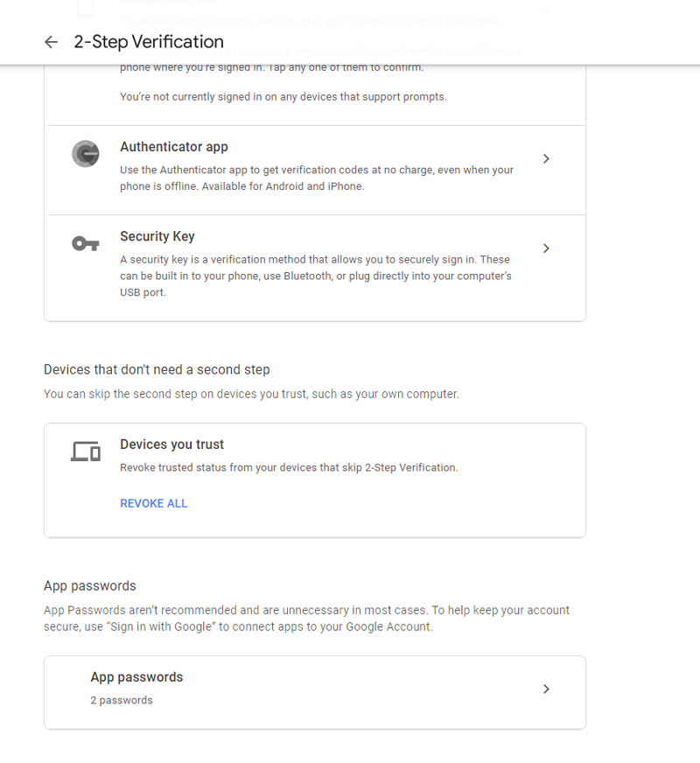Click the '2 passwords' count text
This screenshot has height=763, width=700.
pos(122,700)
